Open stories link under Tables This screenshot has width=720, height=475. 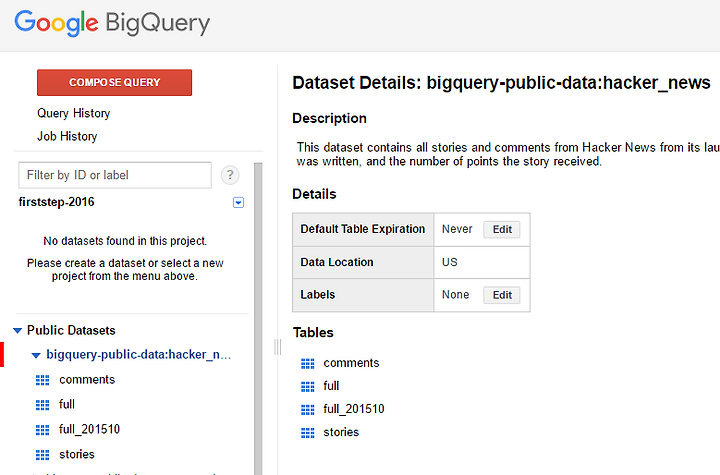tap(341, 432)
